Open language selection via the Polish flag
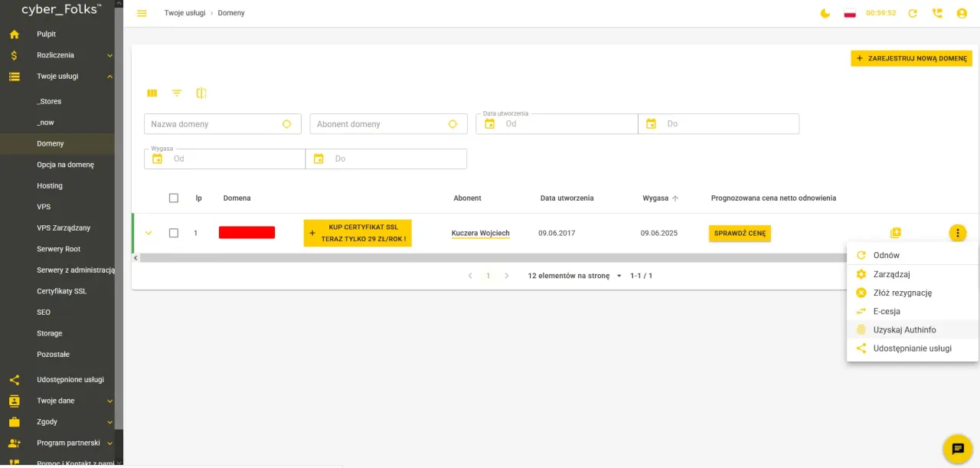980x468 pixels. (850, 13)
